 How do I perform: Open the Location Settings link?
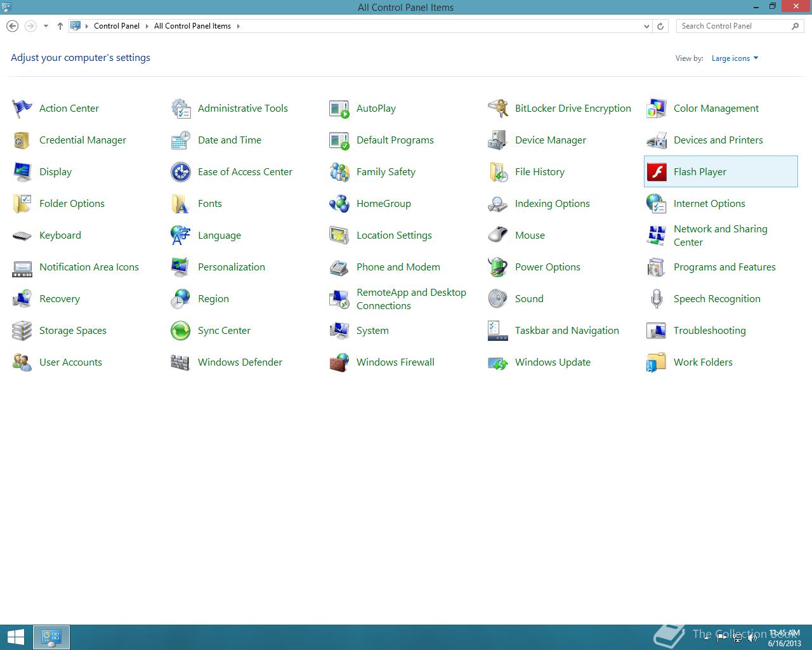click(394, 235)
